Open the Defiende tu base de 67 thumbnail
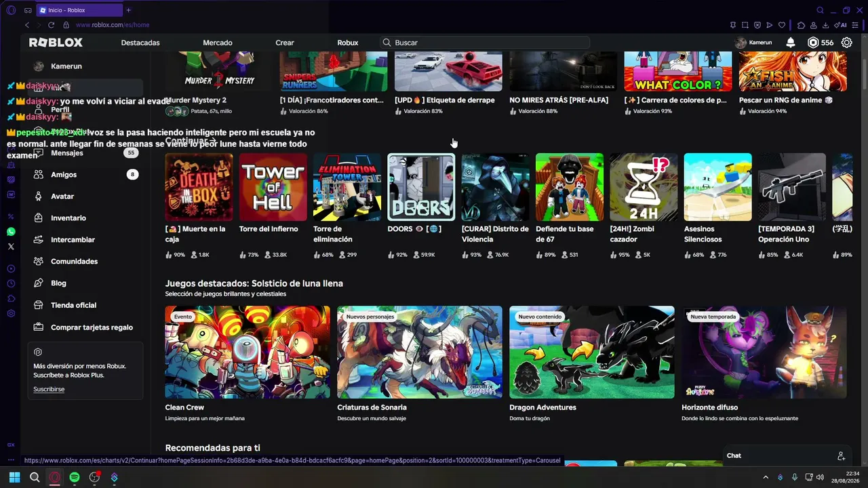Image resolution: width=868 pixels, height=488 pixels. [x=570, y=187]
